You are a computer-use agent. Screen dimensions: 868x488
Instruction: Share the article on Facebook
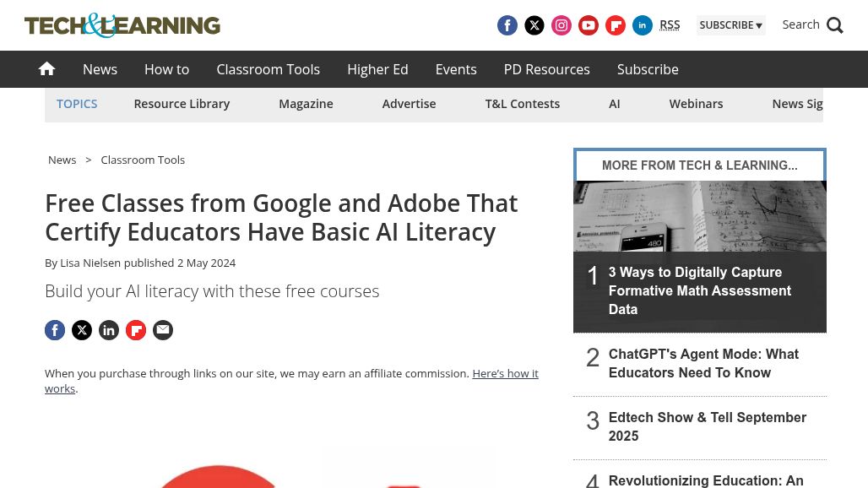pos(55,330)
